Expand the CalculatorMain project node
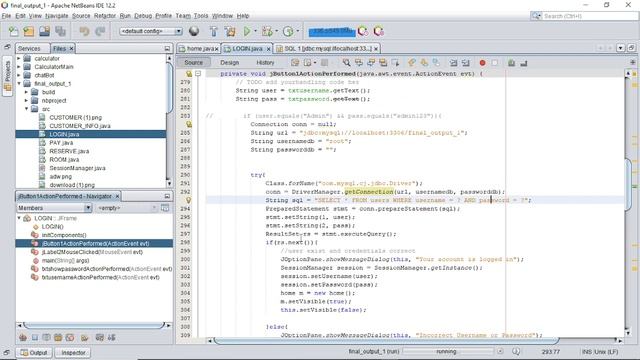The height and width of the screenshot is (360, 640). [19, 67]
